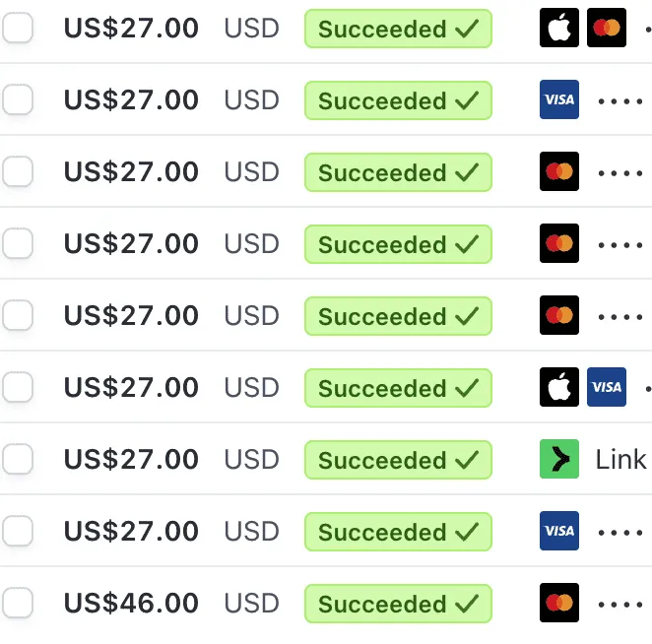Click the Apple Pay icon in the first row
The image size is (652, 644).
click(558, 28)
